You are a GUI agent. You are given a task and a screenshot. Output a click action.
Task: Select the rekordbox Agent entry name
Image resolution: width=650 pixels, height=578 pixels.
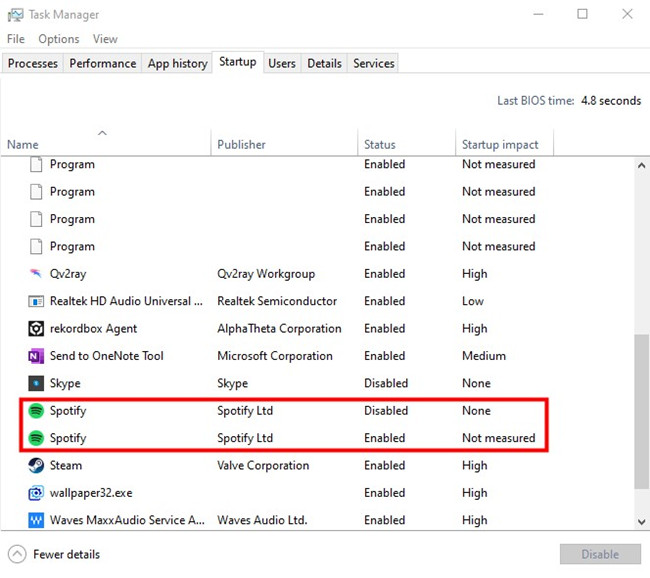[x=93, y=328]
